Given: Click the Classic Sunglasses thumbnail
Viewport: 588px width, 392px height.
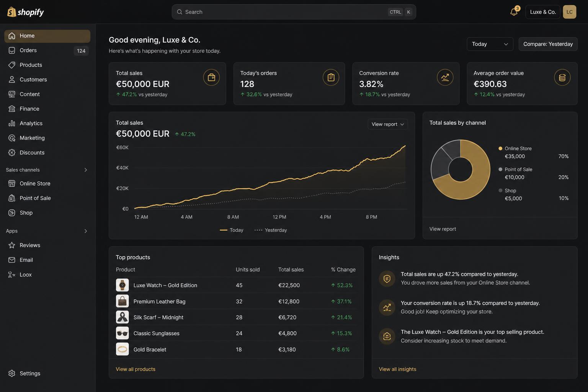Looking at the screenshot, I should coord(122,333).
